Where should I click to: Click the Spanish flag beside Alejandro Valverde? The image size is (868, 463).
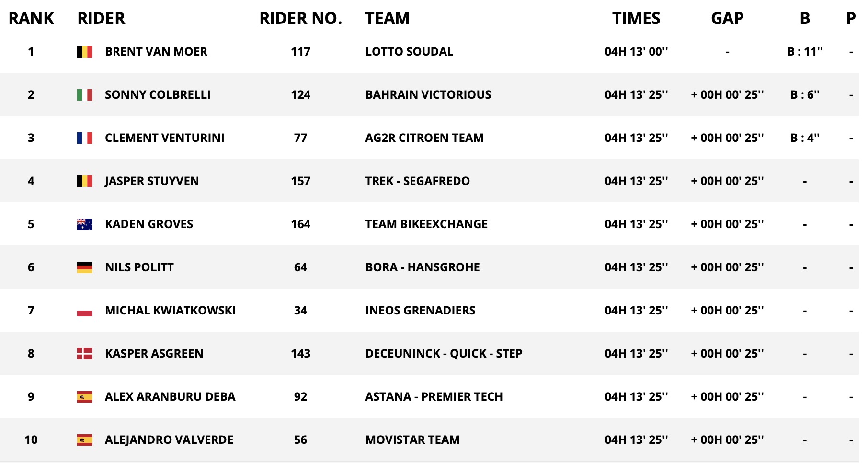85,440
